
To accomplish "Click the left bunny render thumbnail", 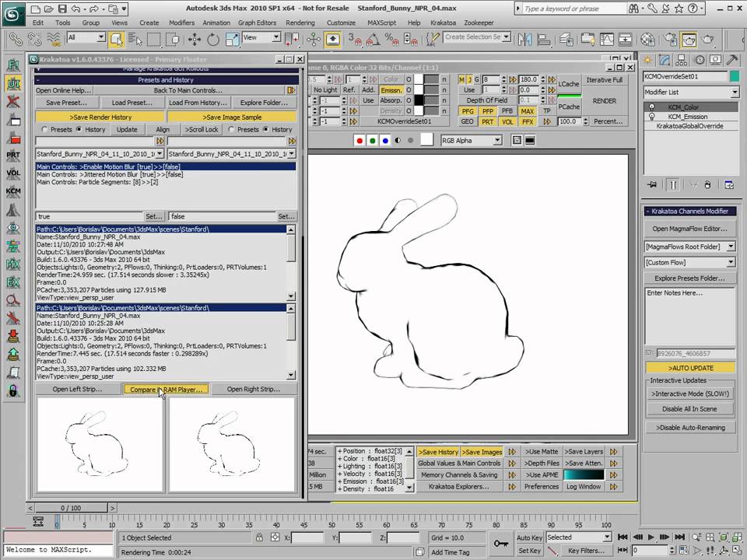I will [100, 445].
